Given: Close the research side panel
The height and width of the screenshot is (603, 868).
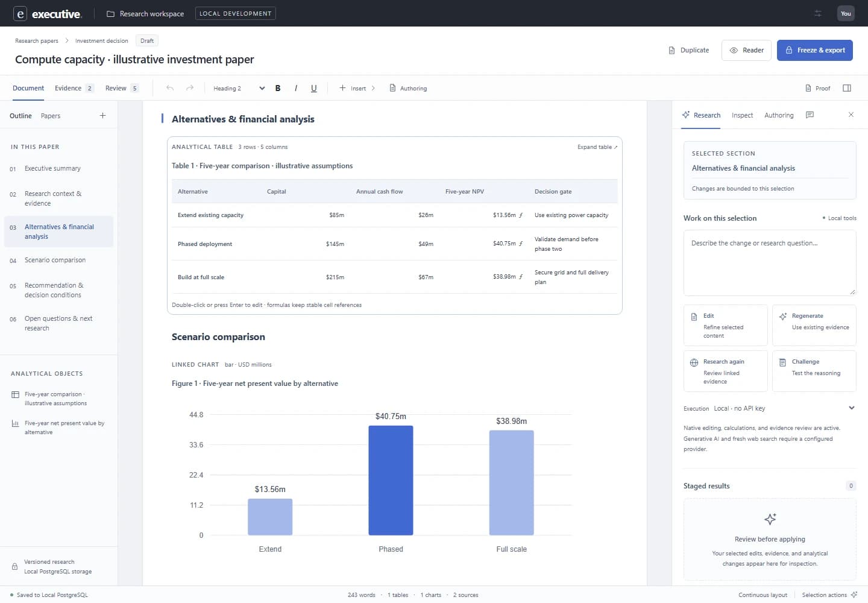Looking at the screenshot, I should pyautogui.click(x=851, y=115).
